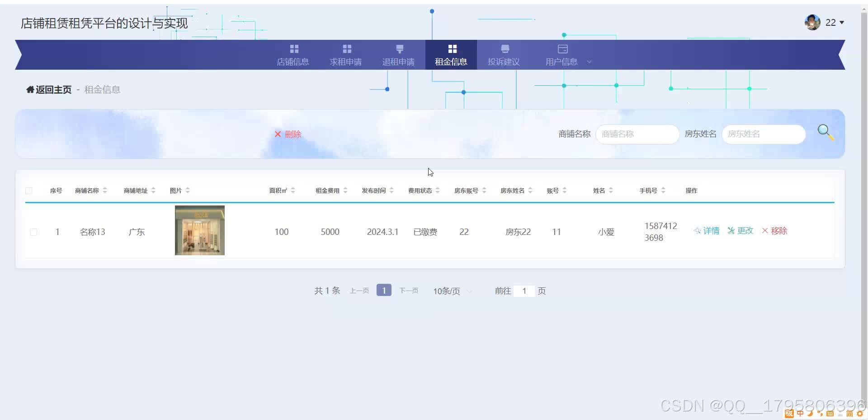Click the 已缴费 status cell

(425, 232)
